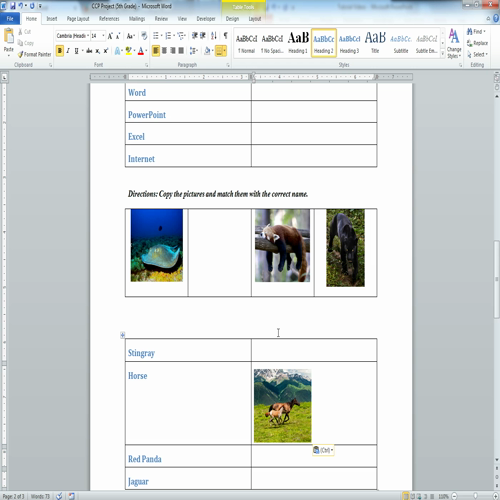Open the Change Case dropdown
This screenshot has width=500, height=500.
tap(130, 36)
